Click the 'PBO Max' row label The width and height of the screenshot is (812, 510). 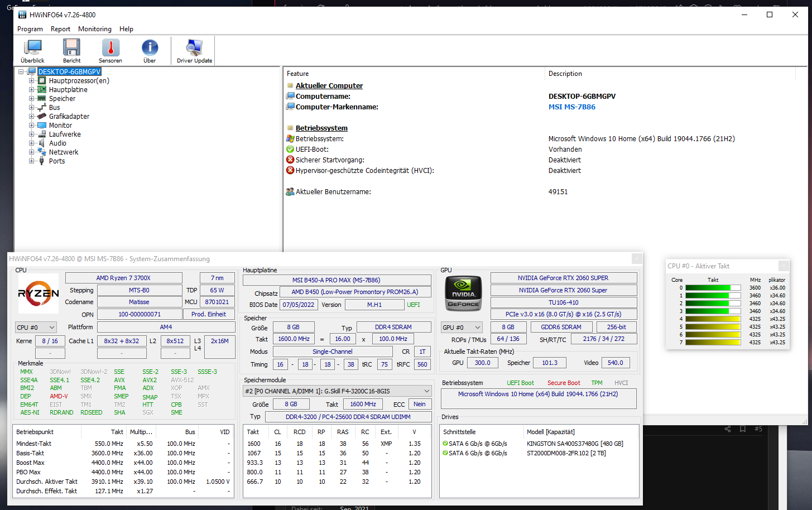pyautogui.click(x=28, y=472)
